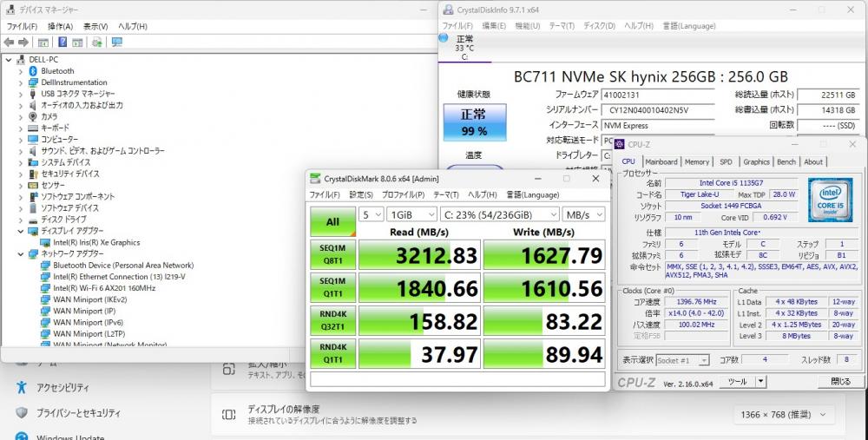Switch to the SPD tab in CPU-Z
The height and width of the screenshot is (440, 868).
[x=726, y=161]
